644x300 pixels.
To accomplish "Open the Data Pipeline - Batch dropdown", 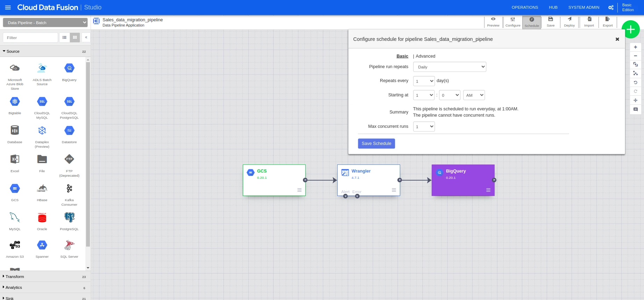I will (45, 23).
